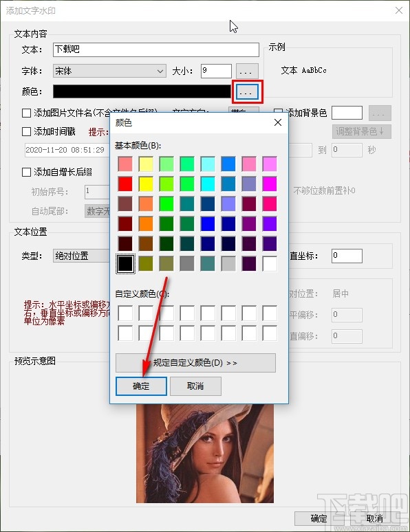Close the 颜色 dialog with X
The image size is (410, 532).
[x=278, y=122]
